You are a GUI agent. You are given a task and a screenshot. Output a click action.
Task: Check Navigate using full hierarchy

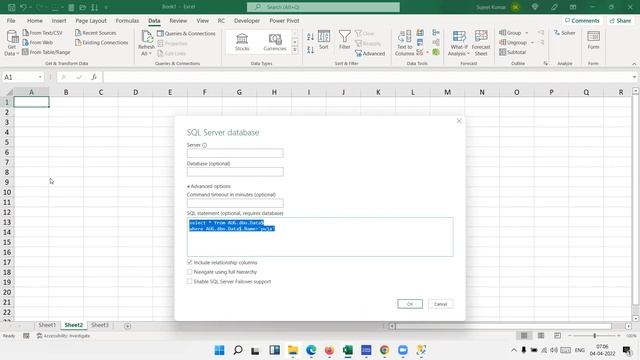189,272
